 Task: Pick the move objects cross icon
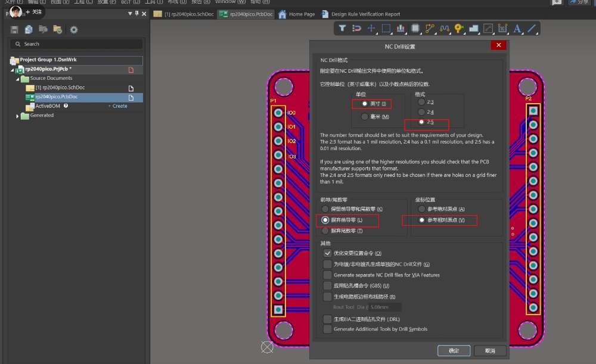tap(371, 29)
